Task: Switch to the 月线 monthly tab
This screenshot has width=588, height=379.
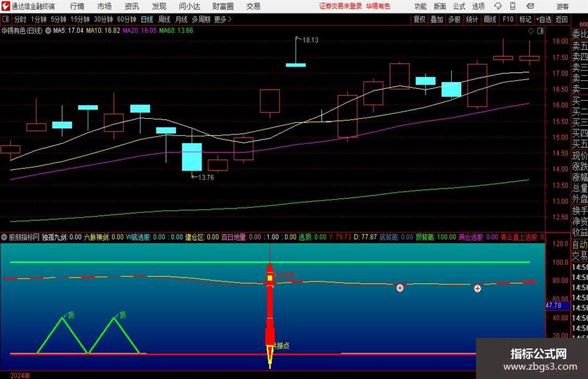Action: tap(181, 19)
